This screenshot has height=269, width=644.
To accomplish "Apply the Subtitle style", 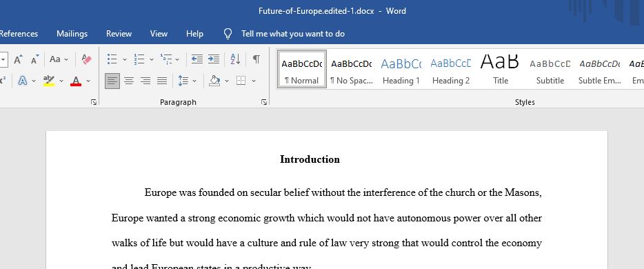I will pyautogui.click(x=550, y=70).
